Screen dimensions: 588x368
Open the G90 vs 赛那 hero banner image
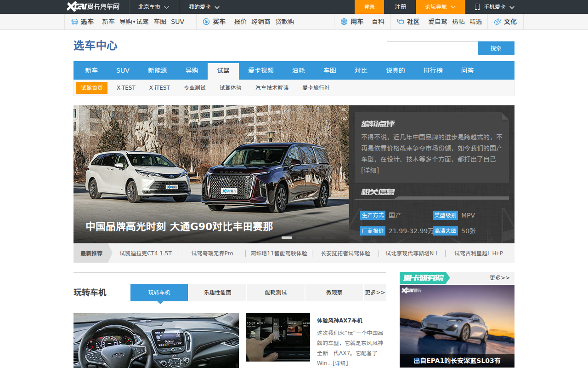click(x=211, y=174)
